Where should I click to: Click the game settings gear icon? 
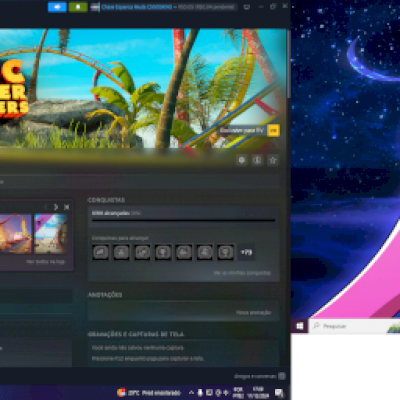coord(242,160)
